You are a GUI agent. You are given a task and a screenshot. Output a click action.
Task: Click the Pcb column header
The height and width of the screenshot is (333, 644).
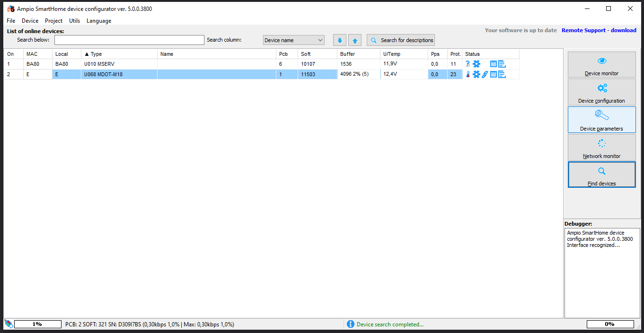pos(287,54)
